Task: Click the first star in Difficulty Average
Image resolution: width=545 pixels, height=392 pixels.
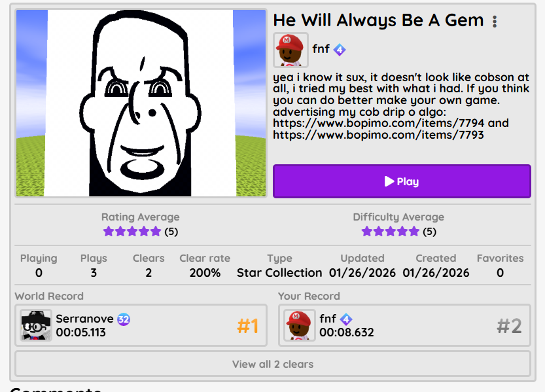Action: tap(366, 232)
